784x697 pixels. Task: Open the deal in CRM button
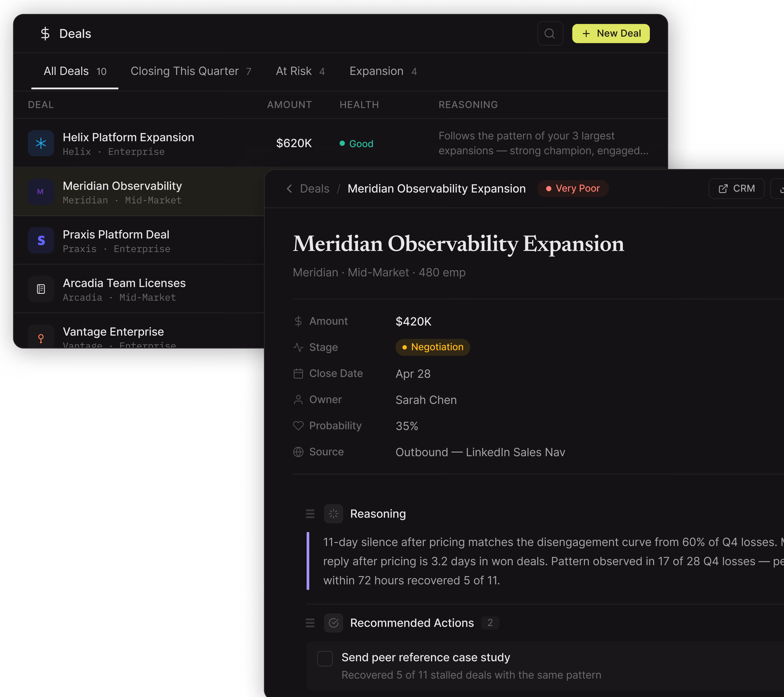coord(736,189)
